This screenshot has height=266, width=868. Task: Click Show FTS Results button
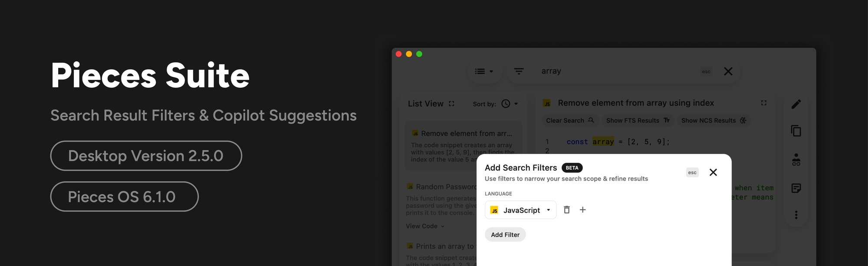(x=638, y=121)
